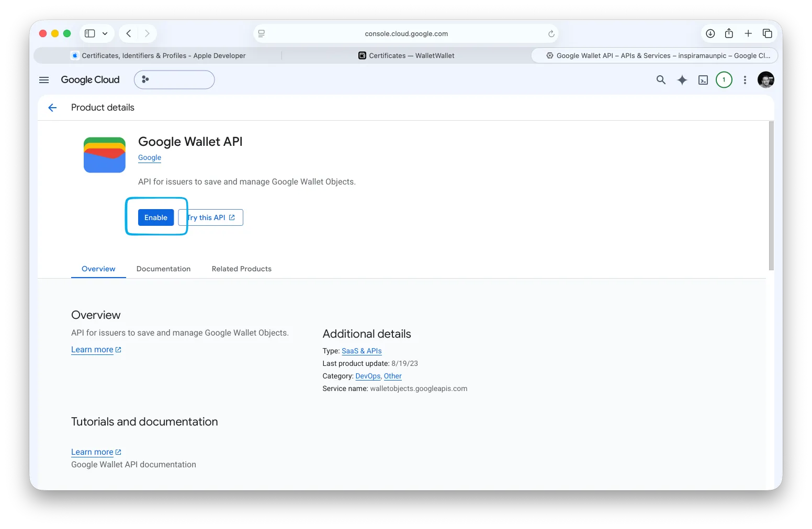The height and width of the screenshot is (529, 812).
Task: Open the DevOps category link
Action: point(368,376)
